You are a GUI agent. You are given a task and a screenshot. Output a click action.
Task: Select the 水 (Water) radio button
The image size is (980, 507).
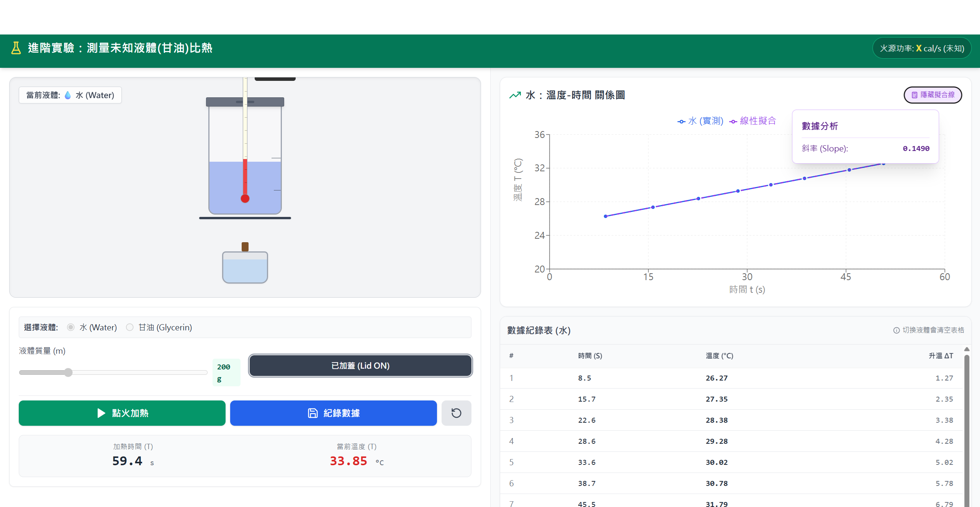70,327
